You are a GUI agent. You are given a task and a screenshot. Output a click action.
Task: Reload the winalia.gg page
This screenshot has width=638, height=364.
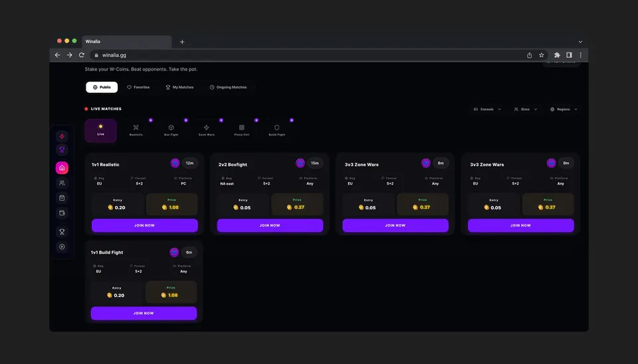coord(82,55)
